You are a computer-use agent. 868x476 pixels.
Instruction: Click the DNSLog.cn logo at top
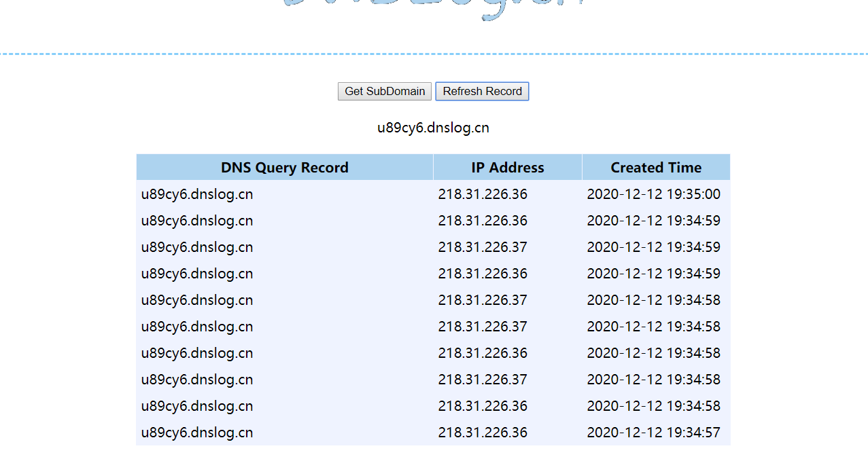[x=434, y=8]
